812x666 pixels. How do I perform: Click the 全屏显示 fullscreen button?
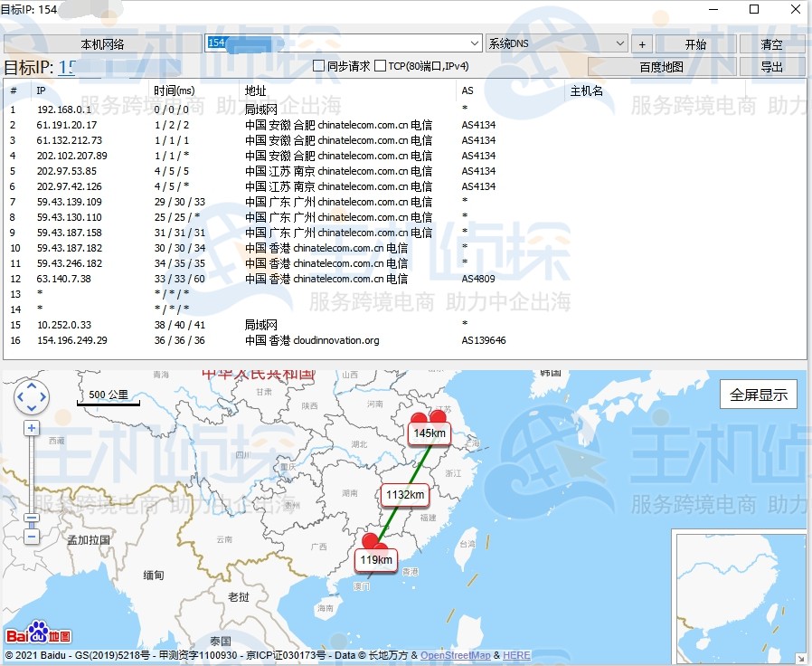click(758, 395)
